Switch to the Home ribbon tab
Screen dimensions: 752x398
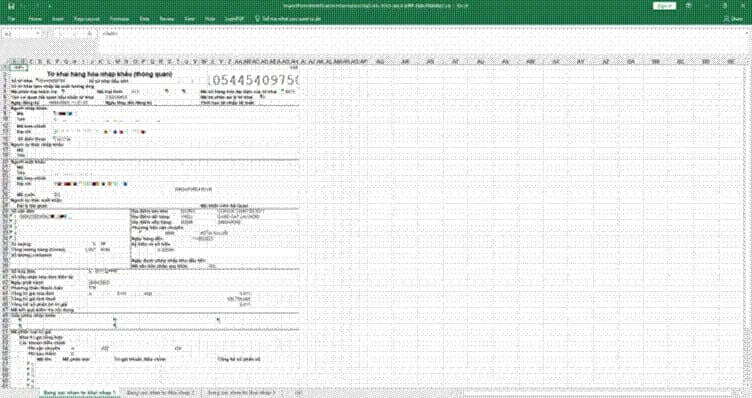[35, 19]
